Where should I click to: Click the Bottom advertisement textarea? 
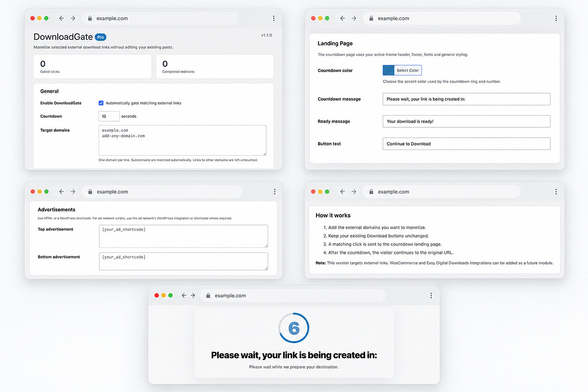(183, 261)
